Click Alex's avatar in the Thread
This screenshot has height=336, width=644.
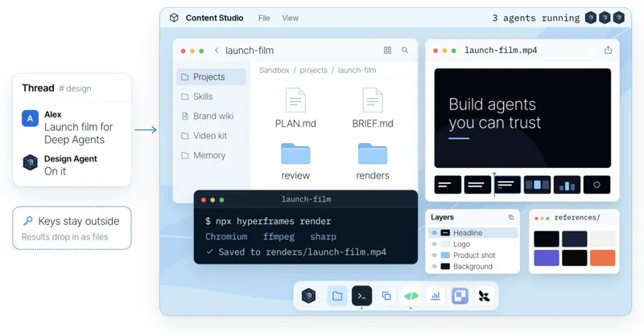[x=30, y=118]
